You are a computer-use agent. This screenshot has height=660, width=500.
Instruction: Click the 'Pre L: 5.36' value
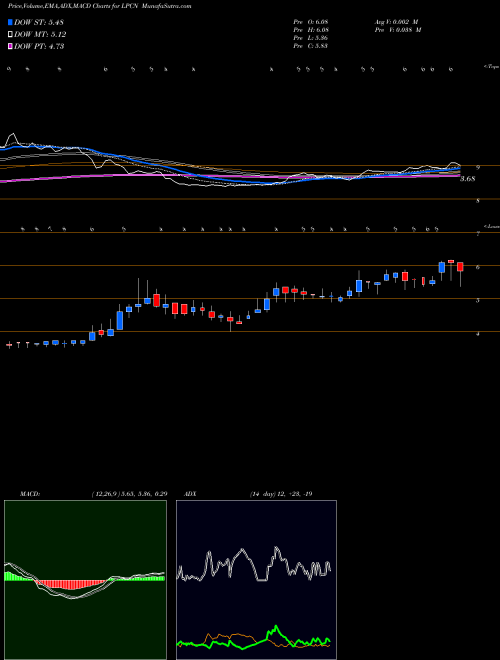(311, 38)
